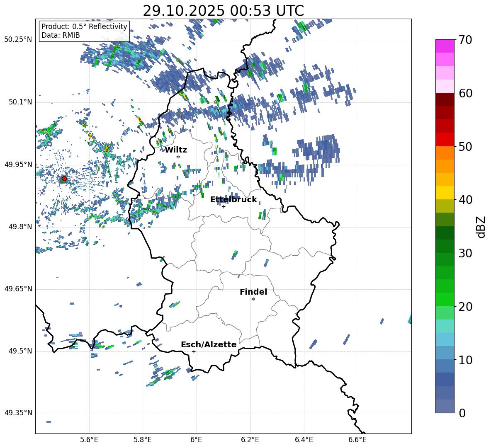This screenshot has width=491, height=448.
Task: Click the 49.8°N latitude label
Action: (x=20, y=227)
